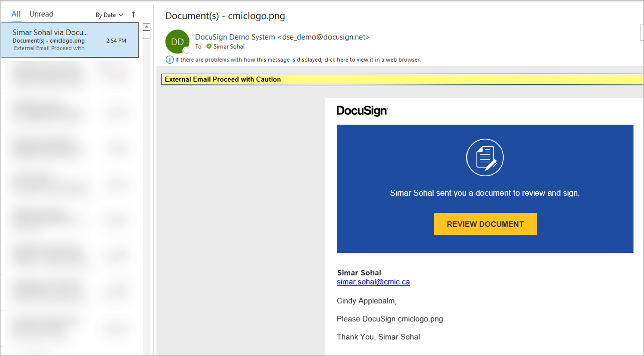Click the recipient name Simar Sohal
This screenshot has height=356, width=644.
click(x=229, y=47)
